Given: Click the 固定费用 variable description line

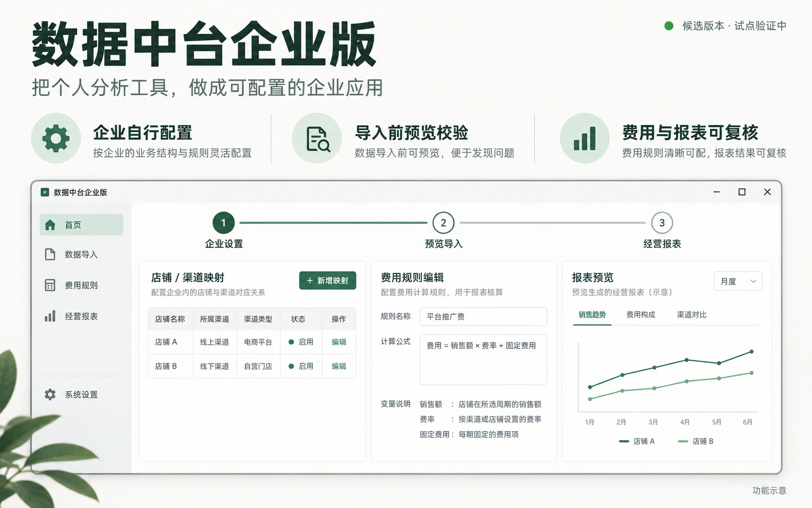Looking at the screenshot, I should 469,434.
